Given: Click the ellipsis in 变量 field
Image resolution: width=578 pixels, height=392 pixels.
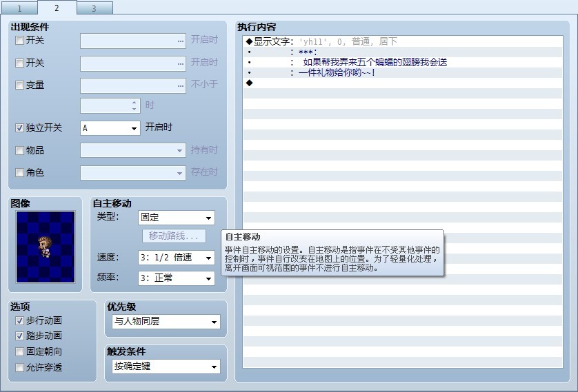Looking at the screenshot, I should (x=180, y=85).
